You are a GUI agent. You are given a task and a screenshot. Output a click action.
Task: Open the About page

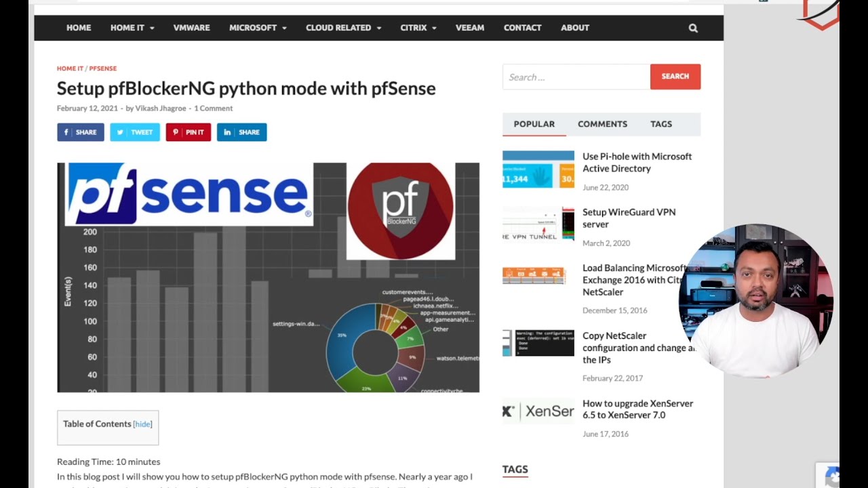click(575, 28)
